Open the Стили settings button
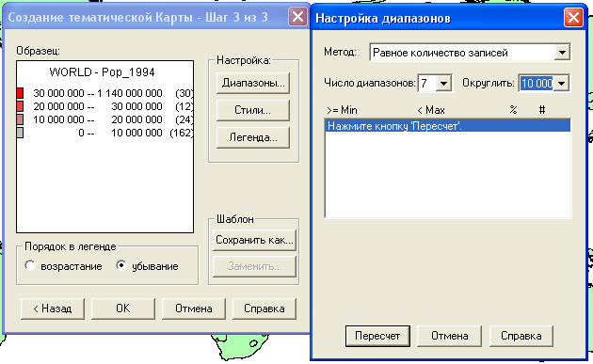Screen dimensions: 593x364 click(x=253, y=110)
